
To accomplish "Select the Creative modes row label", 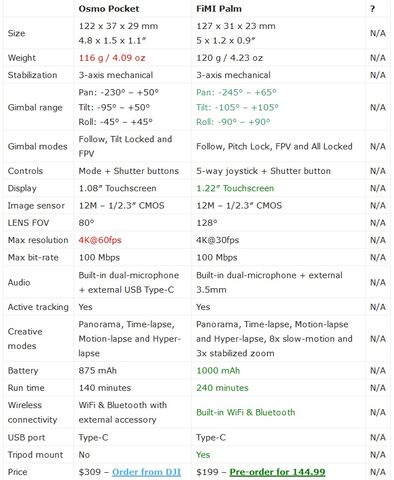I will (25, 339).
